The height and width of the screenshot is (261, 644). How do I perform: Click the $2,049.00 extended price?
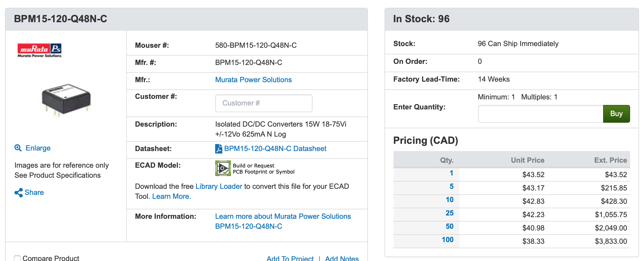[x=611, y=228]
